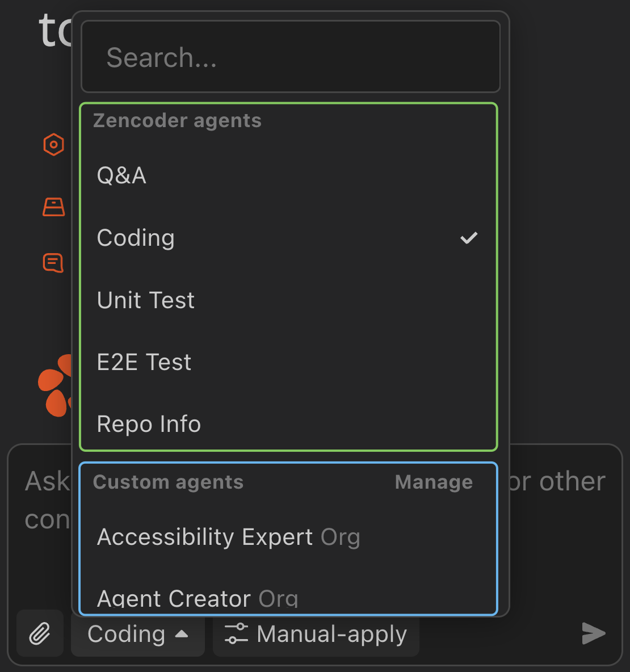
Task: Click the Manual-apply slider control
Action: (237, 634)
